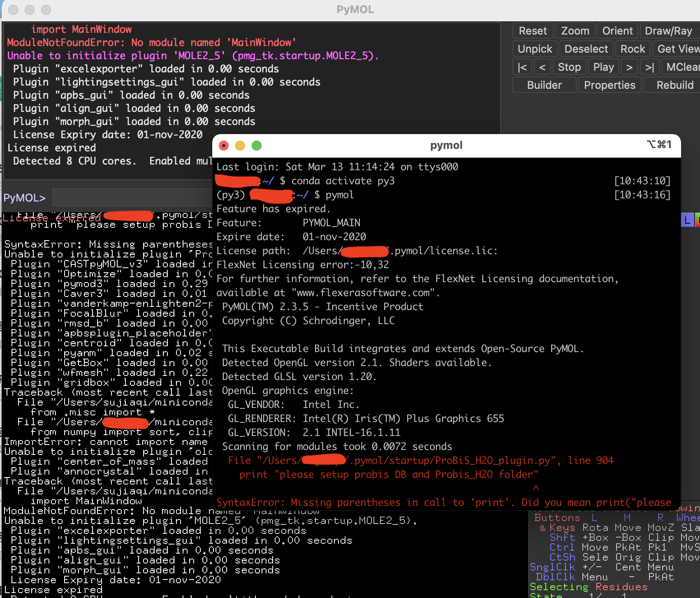700x598 pixels.
Task: Open the Builder panel
Action: click(x=544, y=85)
